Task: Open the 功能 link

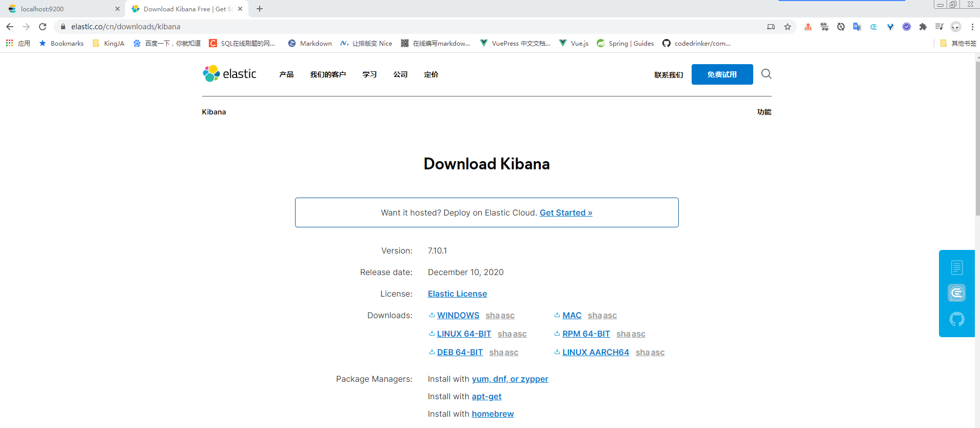Action: pyautogui.click(x=764, y=112)
